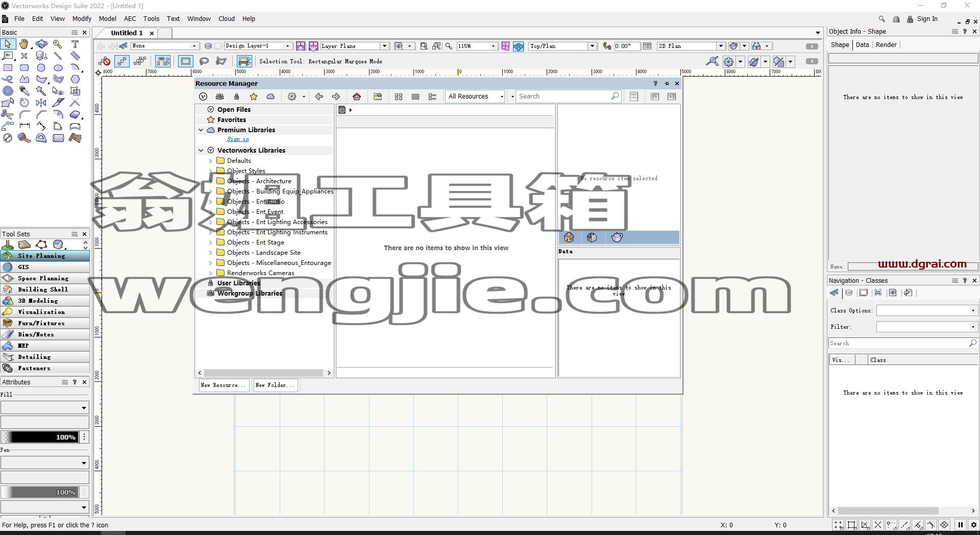The width and height of the screenshot is (980, 535).
Task: Click the Pen opacity 100% slider
Action: 40,492
